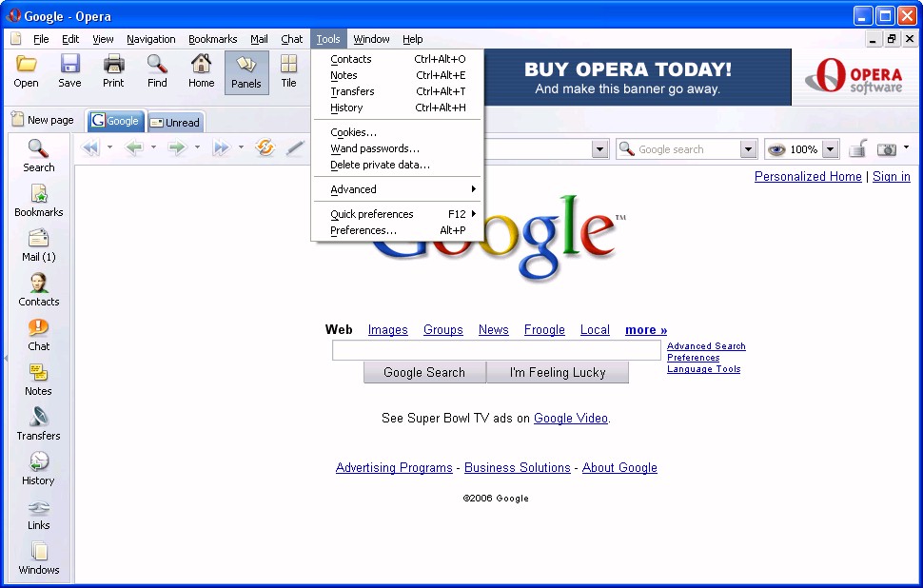Select Preferences... in Tools menu
Image resolution: width=923 pixels, height=588 pixels.
click(398, 230)
